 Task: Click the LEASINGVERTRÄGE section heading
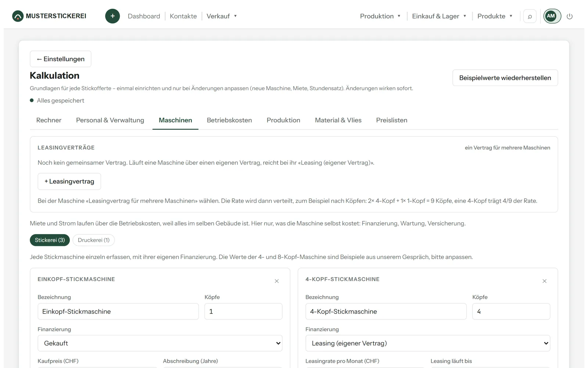[66, 148]
